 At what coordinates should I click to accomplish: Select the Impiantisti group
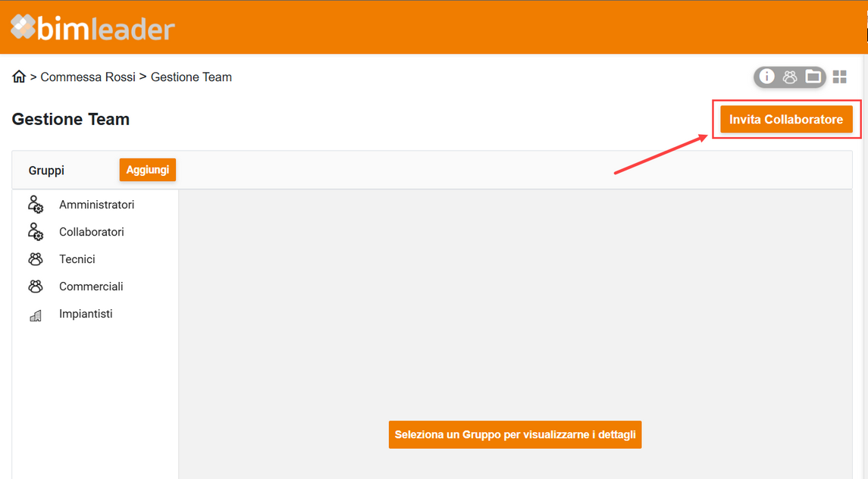(96, 314)
